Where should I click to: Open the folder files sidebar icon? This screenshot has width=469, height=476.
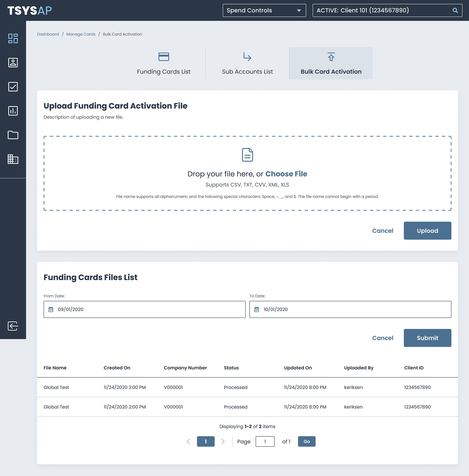coord(13,135)
